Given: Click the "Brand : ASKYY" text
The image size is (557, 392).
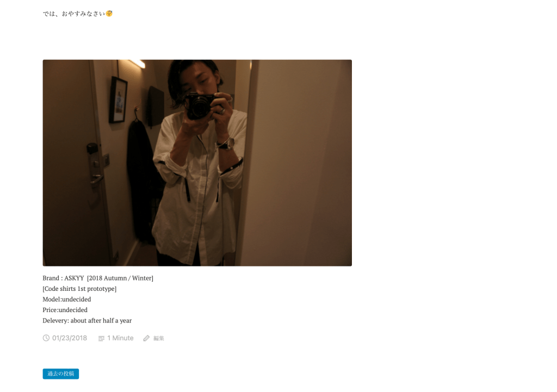Looking at the screenshot, I should [x=63, y=278].
